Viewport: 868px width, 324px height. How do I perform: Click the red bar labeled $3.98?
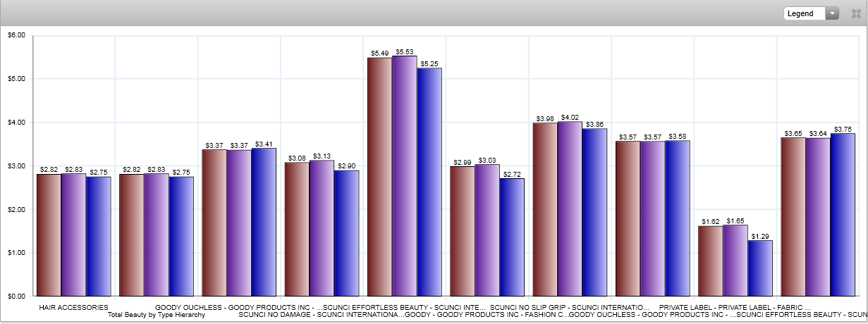(x=545, y=210)
